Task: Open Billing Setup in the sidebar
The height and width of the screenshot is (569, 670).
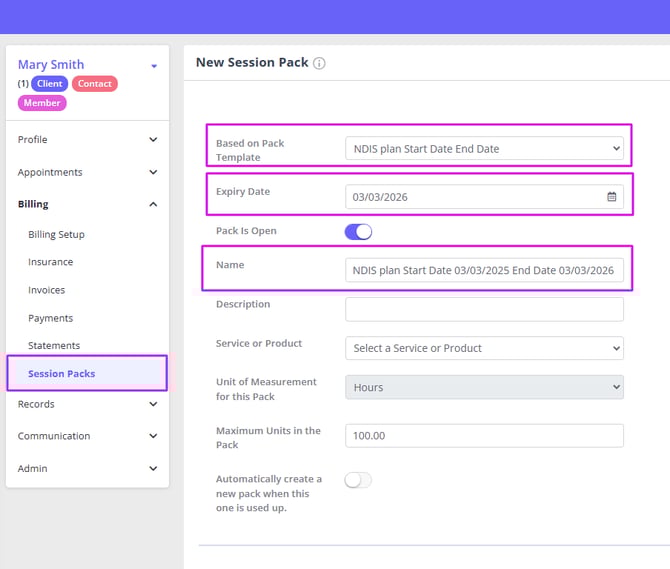Action: (x=56, y=234)
